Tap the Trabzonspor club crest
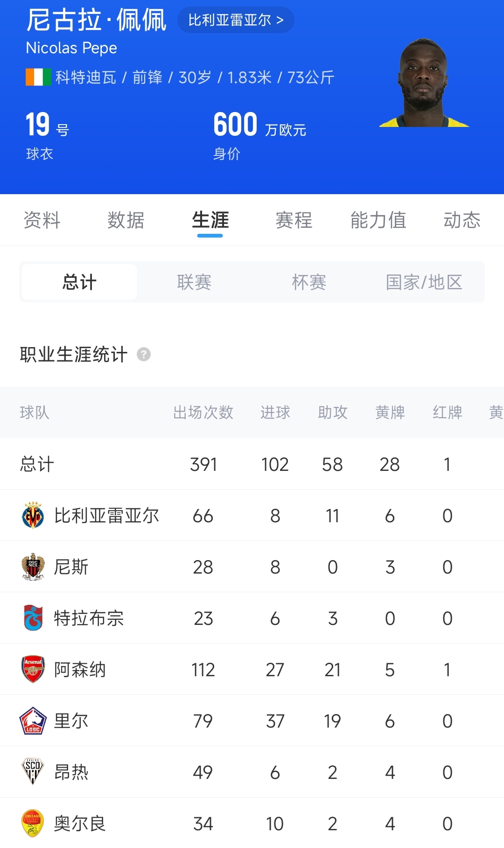 (33, 618)
